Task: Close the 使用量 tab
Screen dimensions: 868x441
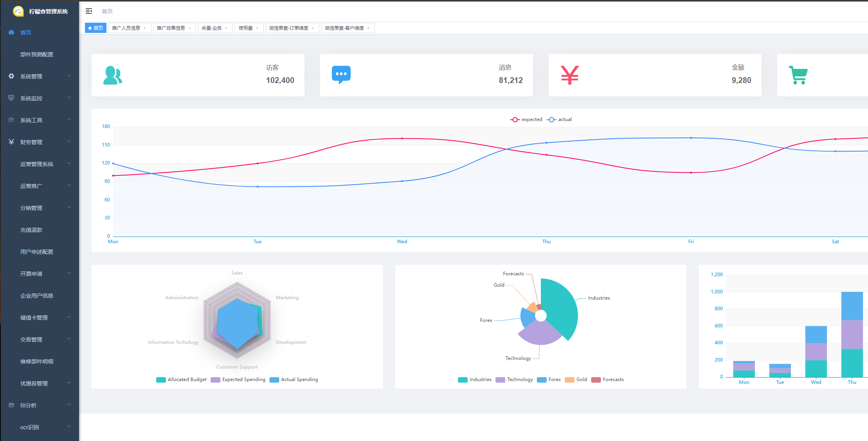Action: [257, 28]
